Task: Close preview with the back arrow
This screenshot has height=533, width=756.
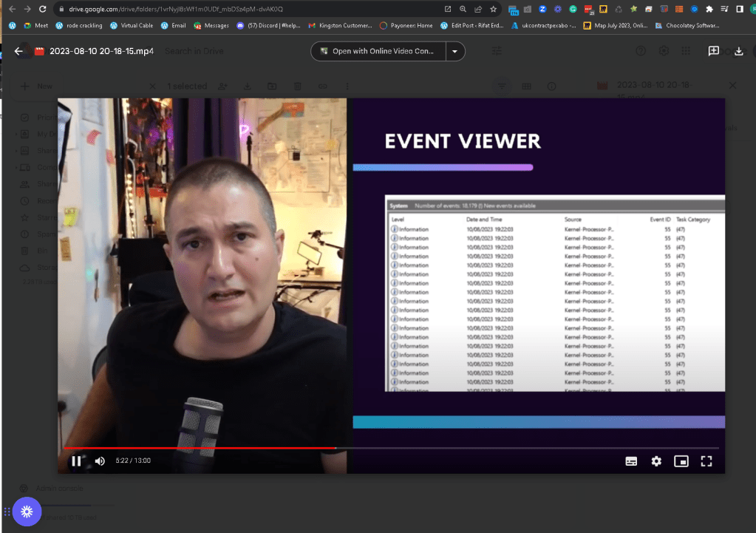Action: 18,51
